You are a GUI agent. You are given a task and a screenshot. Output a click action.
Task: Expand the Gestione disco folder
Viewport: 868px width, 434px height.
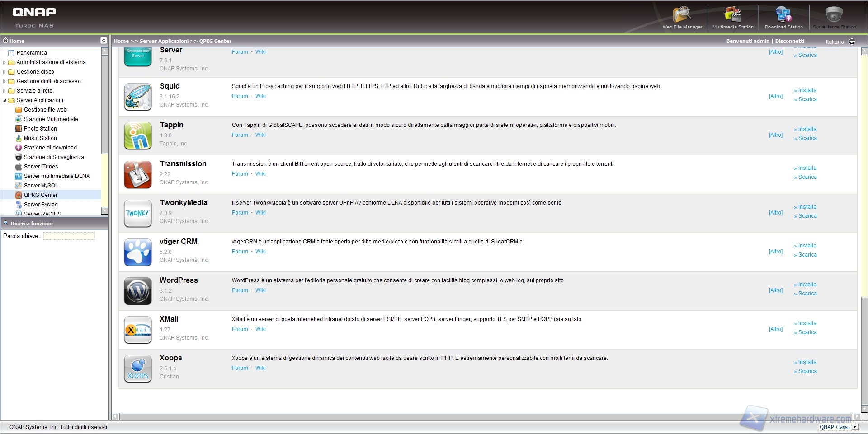tap(5, 72)
